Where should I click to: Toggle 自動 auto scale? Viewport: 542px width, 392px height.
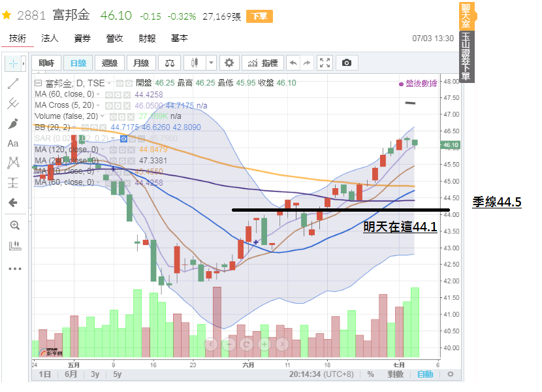tap(425, 374)
